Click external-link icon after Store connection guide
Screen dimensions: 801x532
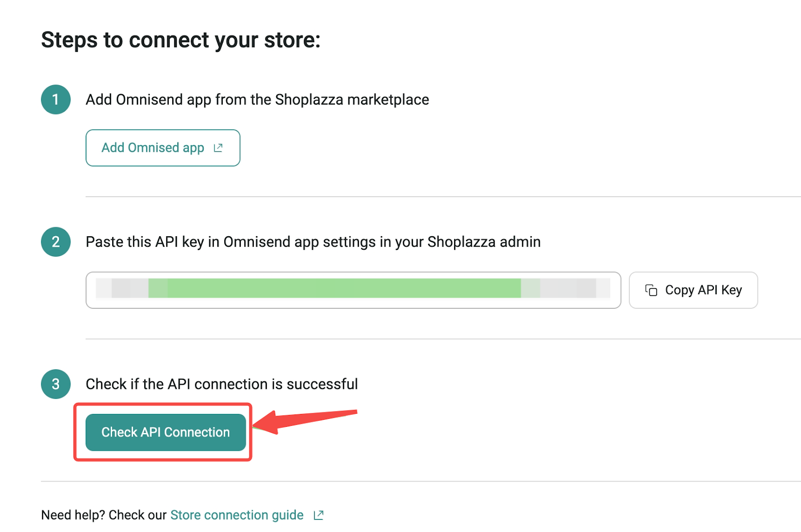319,515
